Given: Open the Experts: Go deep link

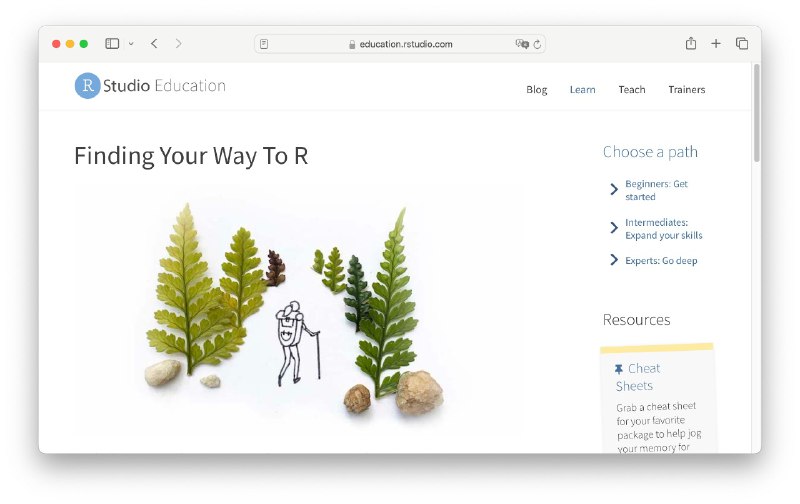Looking at the screenshot, I should [661, 261].
